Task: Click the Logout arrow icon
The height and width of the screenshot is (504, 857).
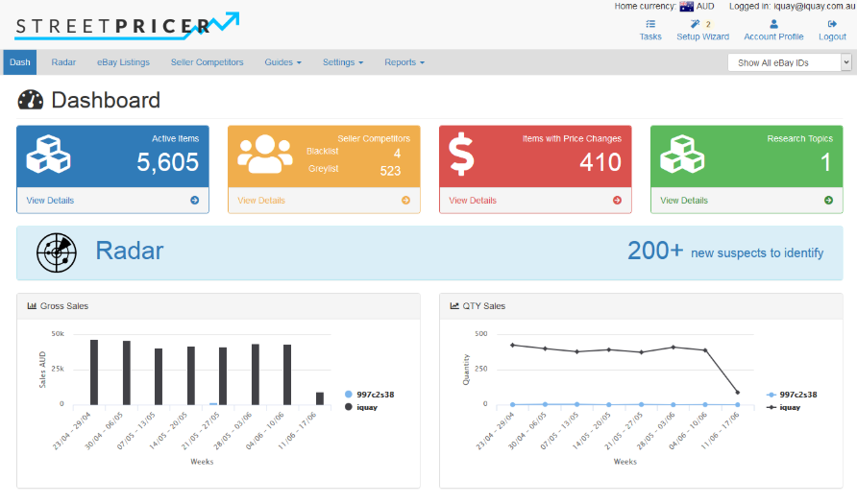Action: (x=832, y=24)
